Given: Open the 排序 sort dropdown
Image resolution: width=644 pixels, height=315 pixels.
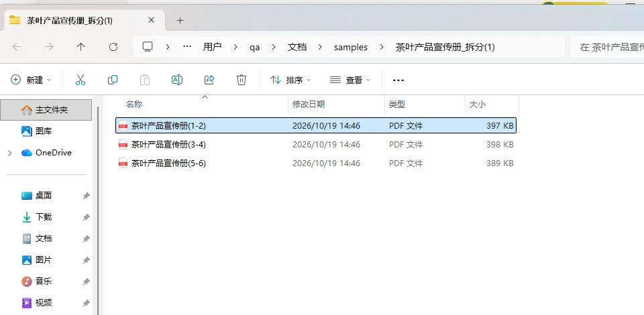Looking at the screenshot, I should tap(290, 80).
